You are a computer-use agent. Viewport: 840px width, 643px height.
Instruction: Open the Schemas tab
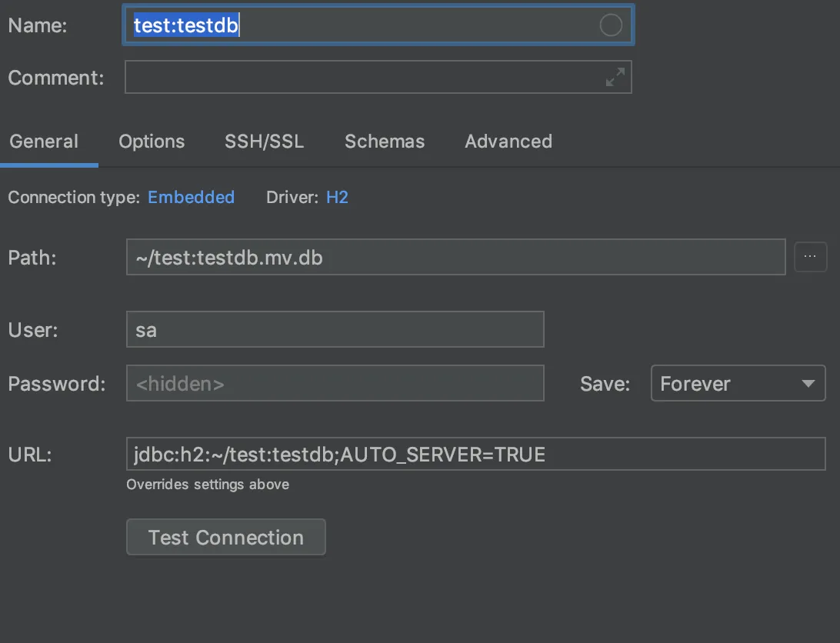[385, 142]
